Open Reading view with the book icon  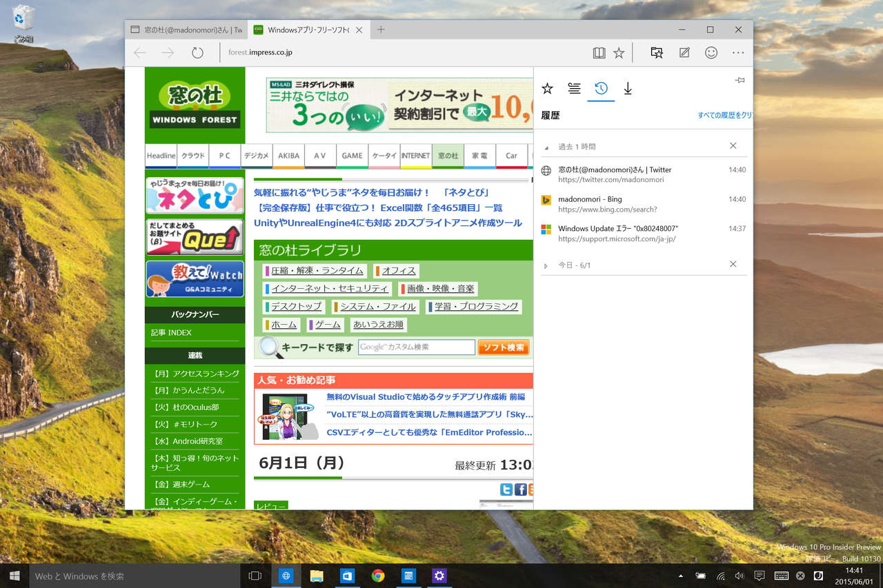tap(598, 52)
